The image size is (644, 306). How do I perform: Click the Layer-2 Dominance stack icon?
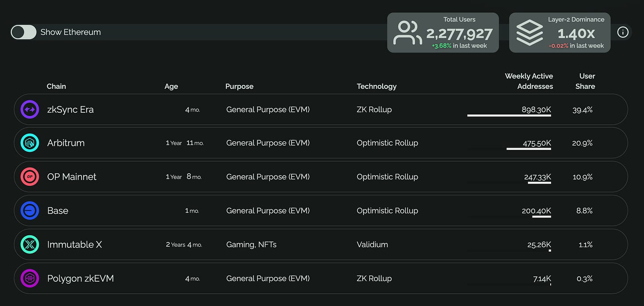point(529,33)
